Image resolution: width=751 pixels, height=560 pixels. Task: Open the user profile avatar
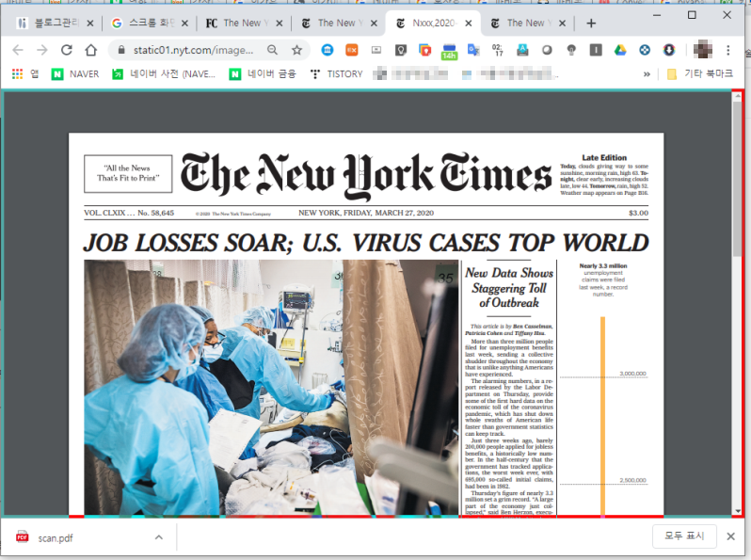tap(703, 50)
